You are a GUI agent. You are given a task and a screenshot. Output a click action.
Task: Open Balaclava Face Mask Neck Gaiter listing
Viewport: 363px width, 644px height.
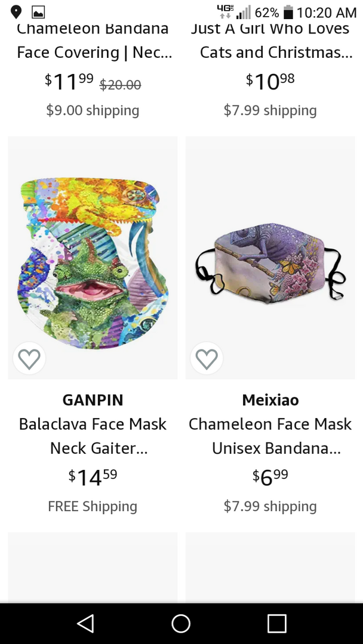point(93,436)
